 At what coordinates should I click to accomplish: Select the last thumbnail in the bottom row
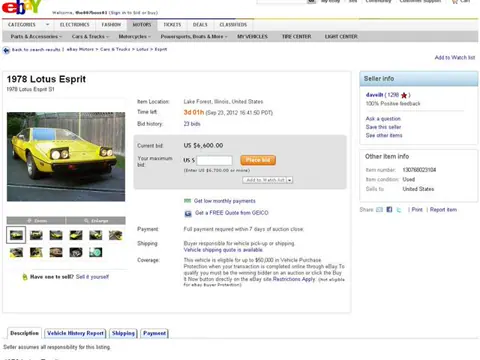(x=96, y=252)
